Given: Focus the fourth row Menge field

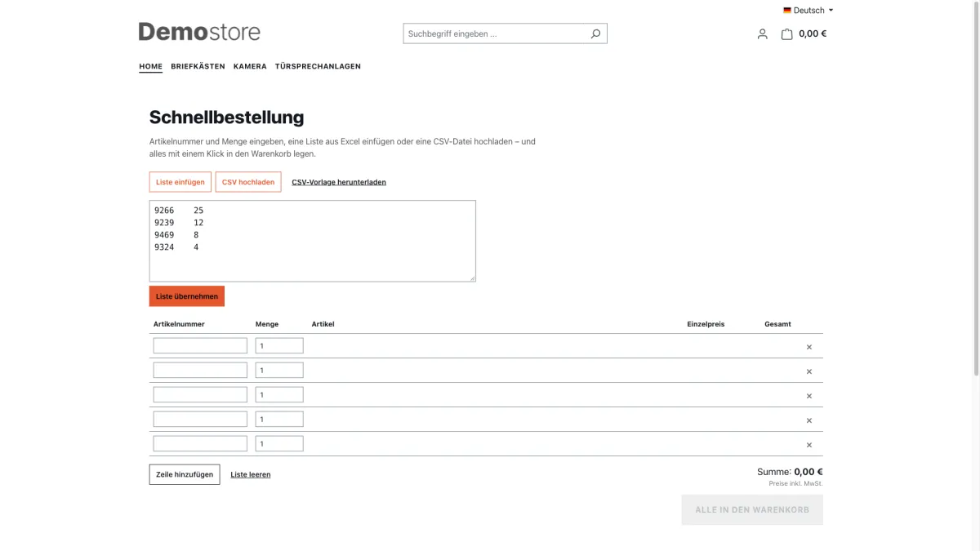Looking at the screenshot, I should pos(279,420).
